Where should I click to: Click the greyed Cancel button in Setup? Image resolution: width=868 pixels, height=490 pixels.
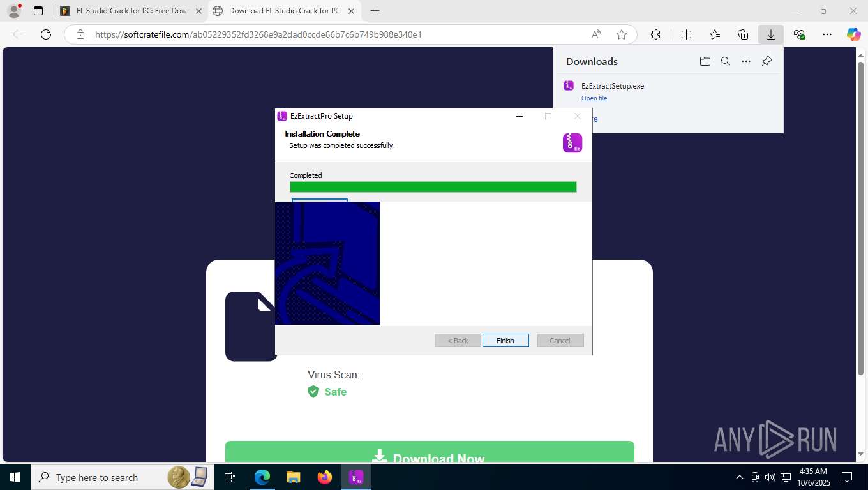560,341
